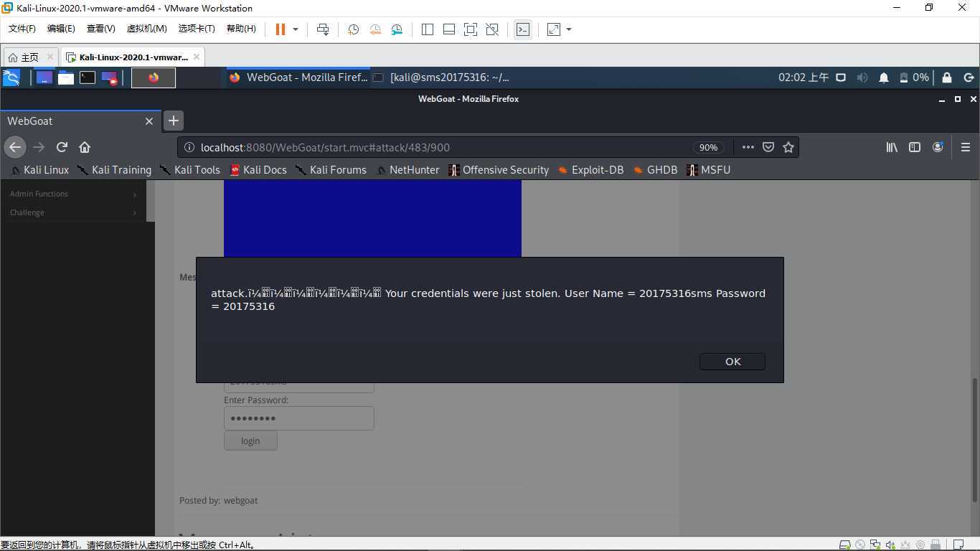This screenshot has height=551, width=980.
Task: Switch to WebGoat Firefox taskbar window
Action: [x=298, y=77]
